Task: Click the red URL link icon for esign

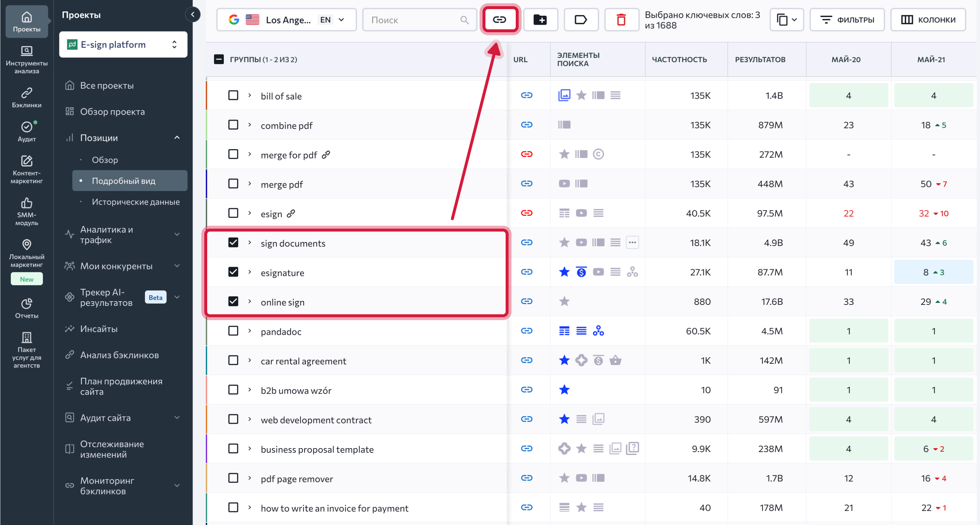Action: (526, 213)
